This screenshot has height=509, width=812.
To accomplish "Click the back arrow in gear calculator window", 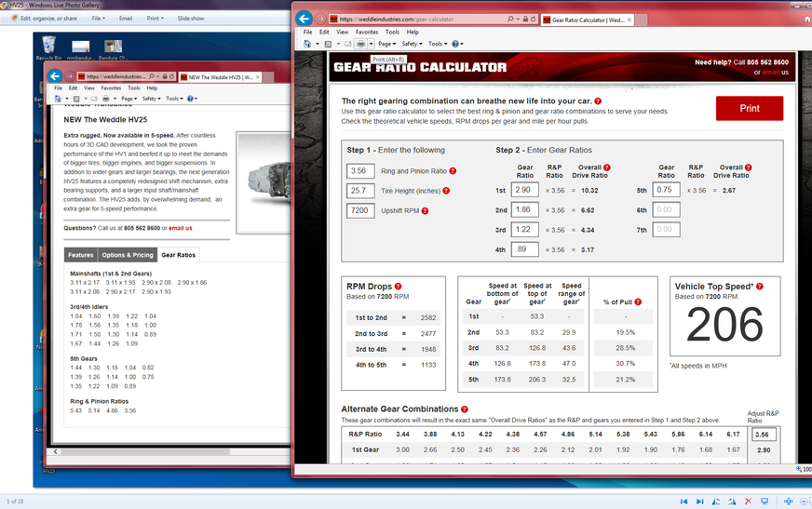I will coord(304,20).
